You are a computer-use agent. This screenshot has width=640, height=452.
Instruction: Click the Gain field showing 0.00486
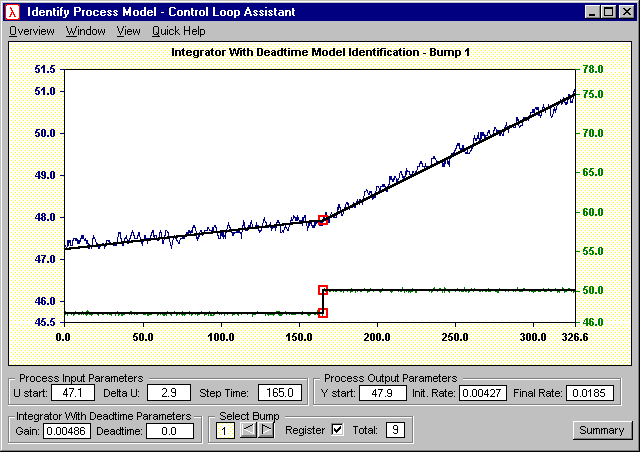[x=66, y=431]
